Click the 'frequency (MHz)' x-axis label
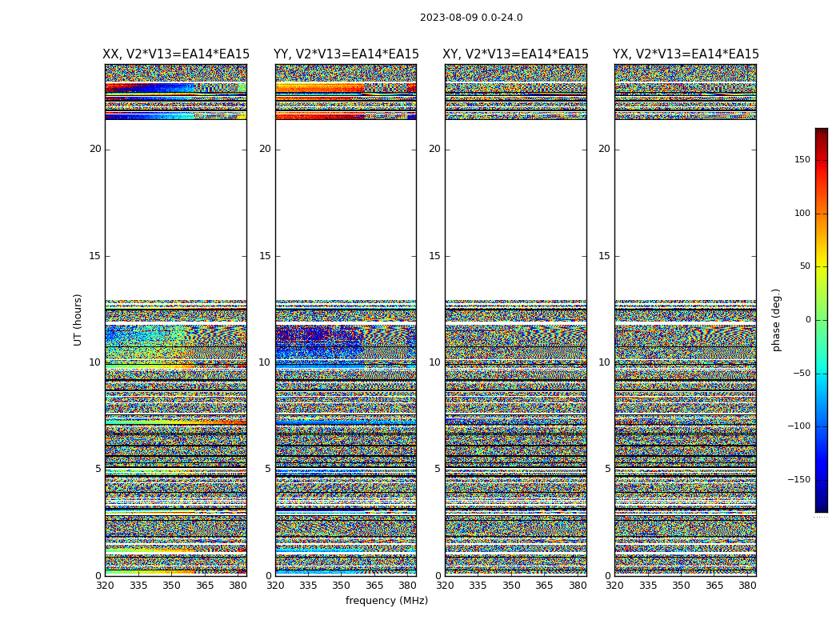The width and height of the screenshot is (840, 640). [x=386, y=600]
